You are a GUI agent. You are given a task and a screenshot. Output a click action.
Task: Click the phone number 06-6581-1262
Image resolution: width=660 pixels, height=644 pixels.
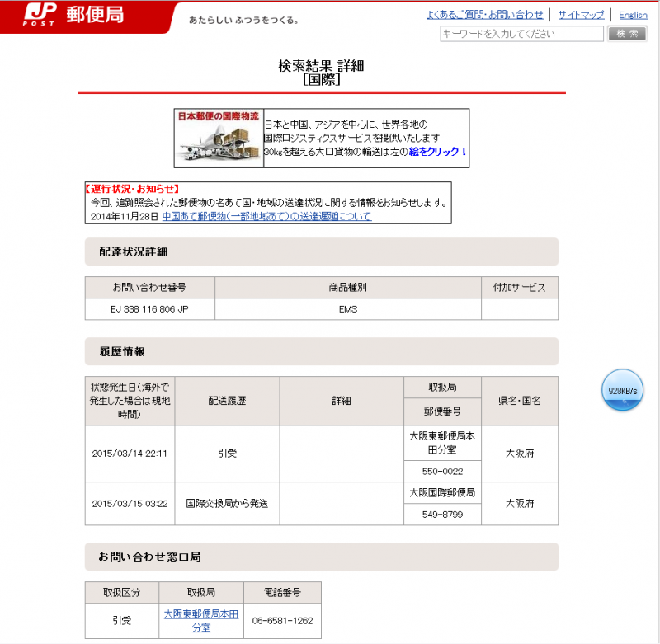(x=282, y=621)
